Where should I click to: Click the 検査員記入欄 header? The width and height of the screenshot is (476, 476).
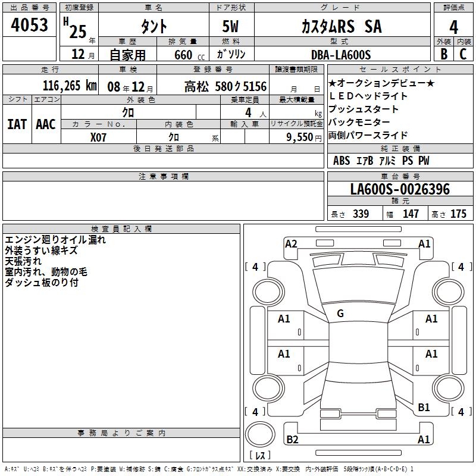click(121, 229)
